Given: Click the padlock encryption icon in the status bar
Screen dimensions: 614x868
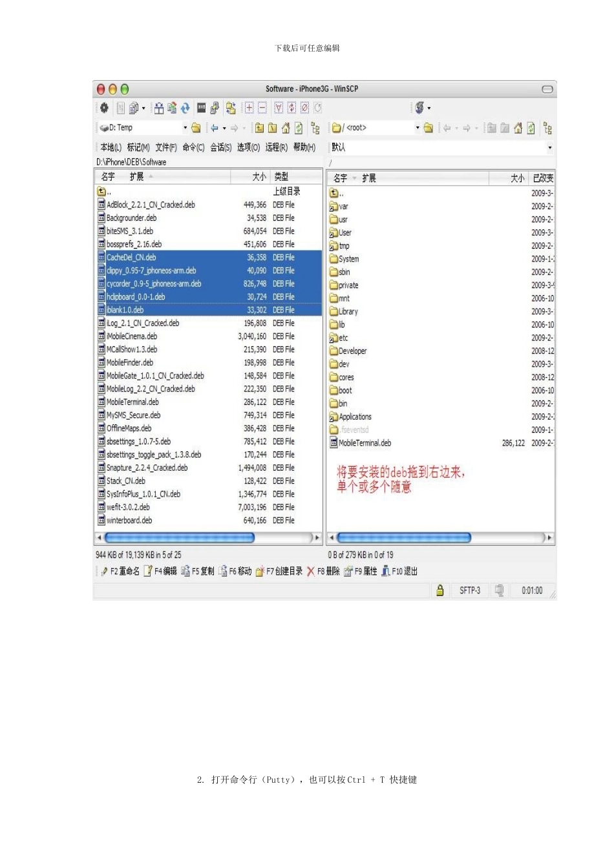Looking at the screenshot, I should (440, 590).
